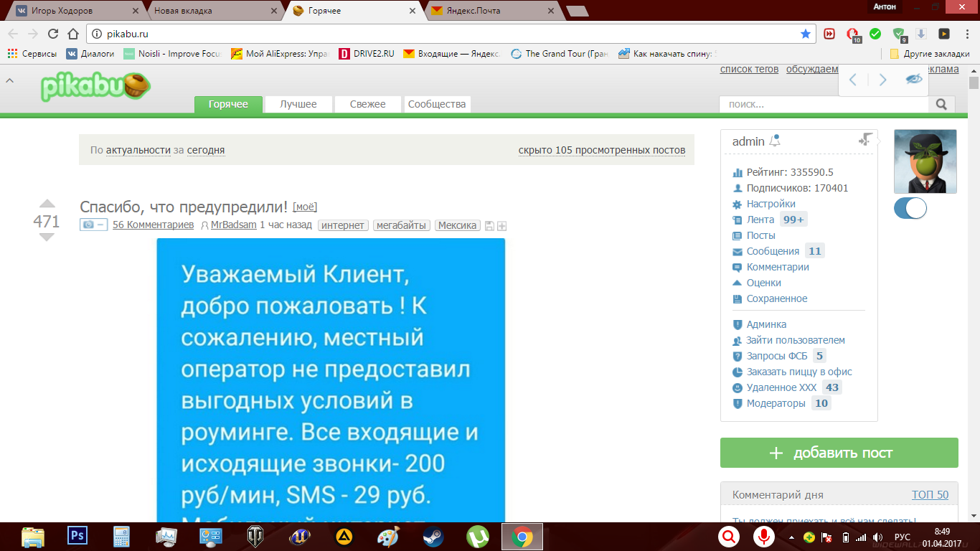Upvote the post rated 471
Screen dimensions: 980x551
[47, 204]
